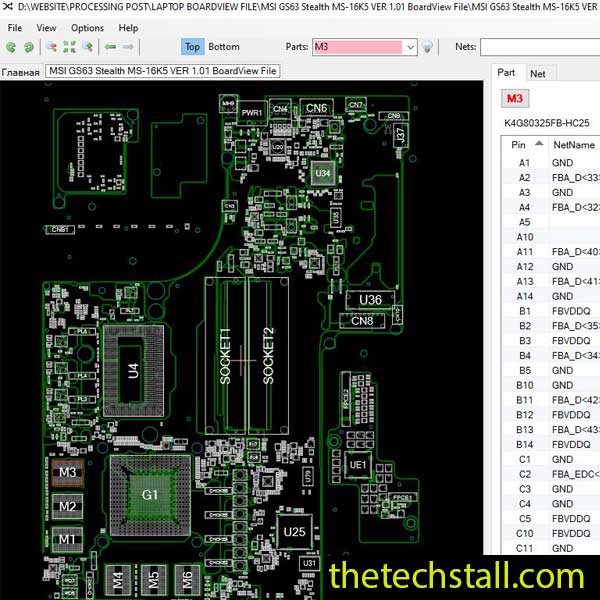Switch to the Bottom board side view

pos(224,47)
